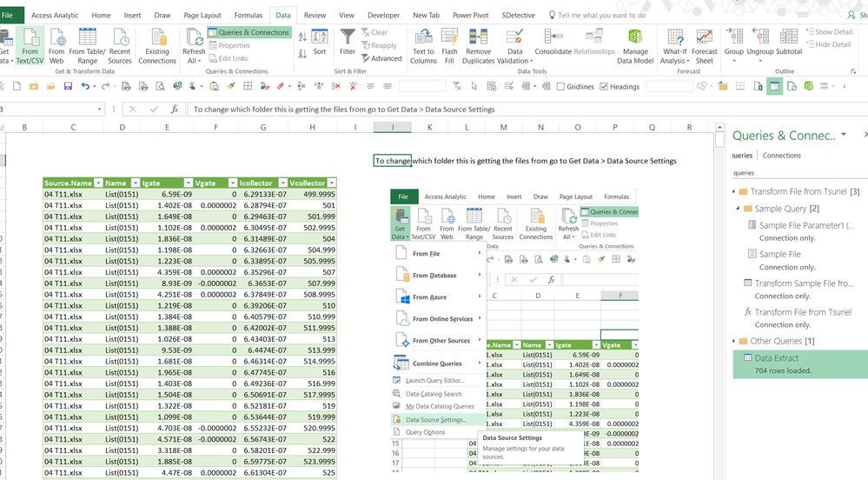
Task: Sort A to Z ascending
Action: (303, 37)
